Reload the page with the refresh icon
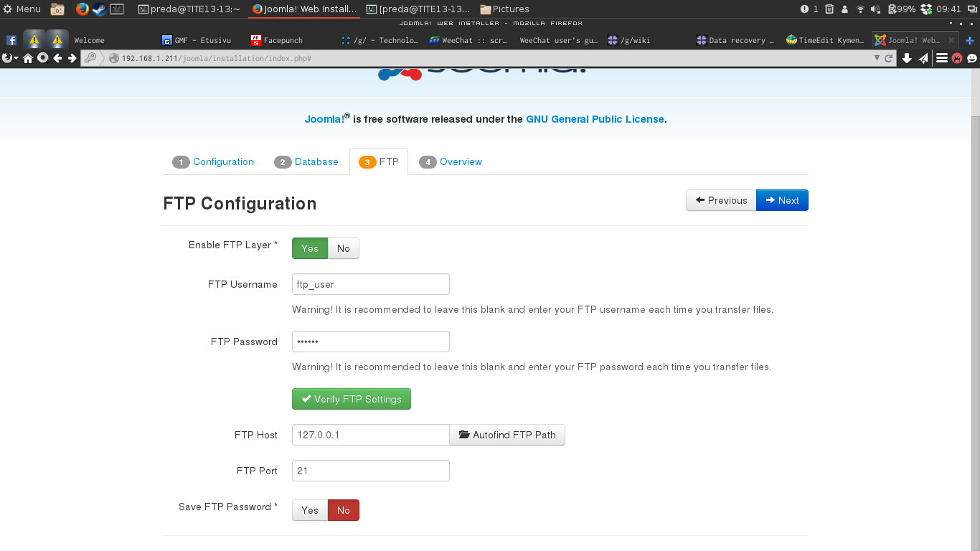Image resolution: width=980 pixels, height=551 pixels. coord(888,58)
